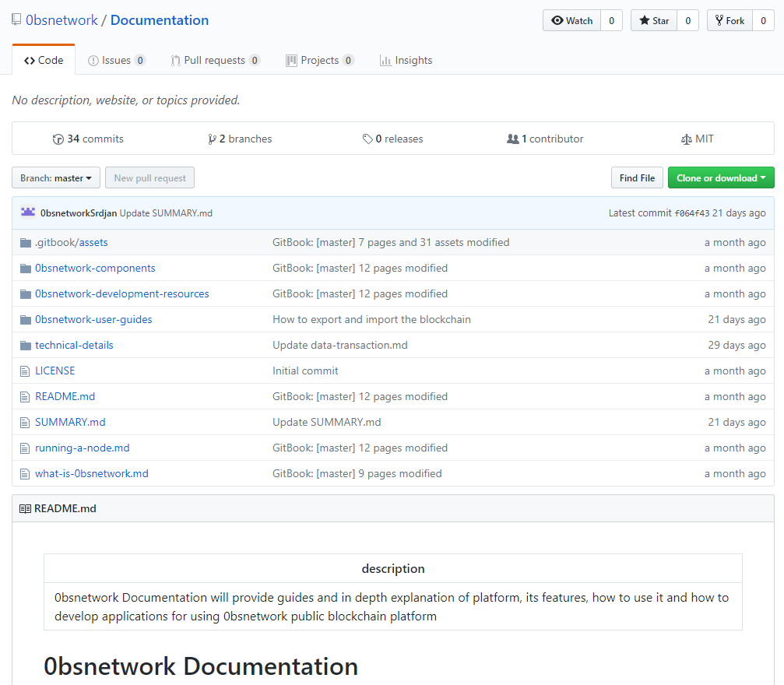The height and width of the screenshot is (685, 784).
Task: Click the contributors people icon
Action: click(x=513, y=139)
